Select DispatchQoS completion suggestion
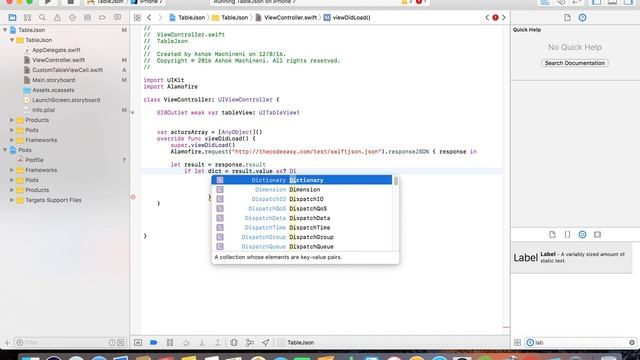This screenshot has width=640, height=360. [302, 209]
